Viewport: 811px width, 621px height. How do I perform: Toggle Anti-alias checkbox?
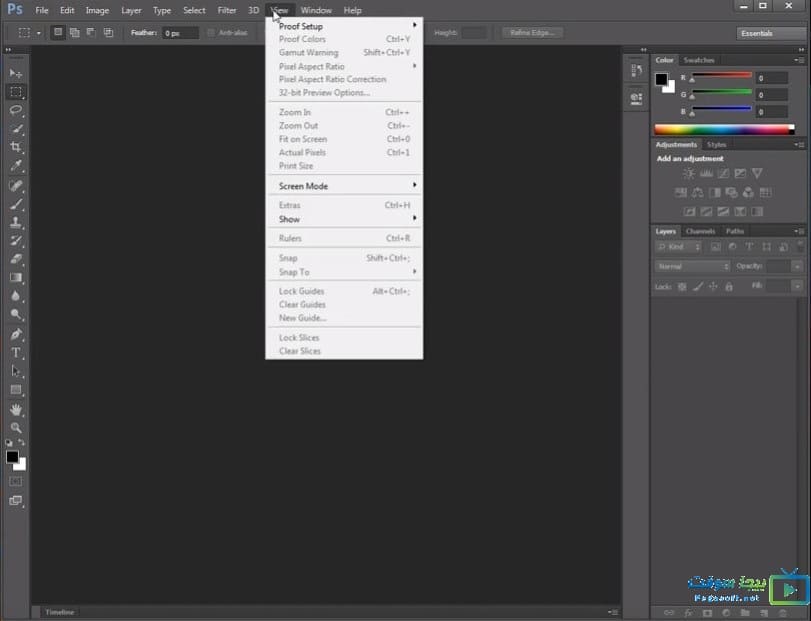tap(211, 33)
